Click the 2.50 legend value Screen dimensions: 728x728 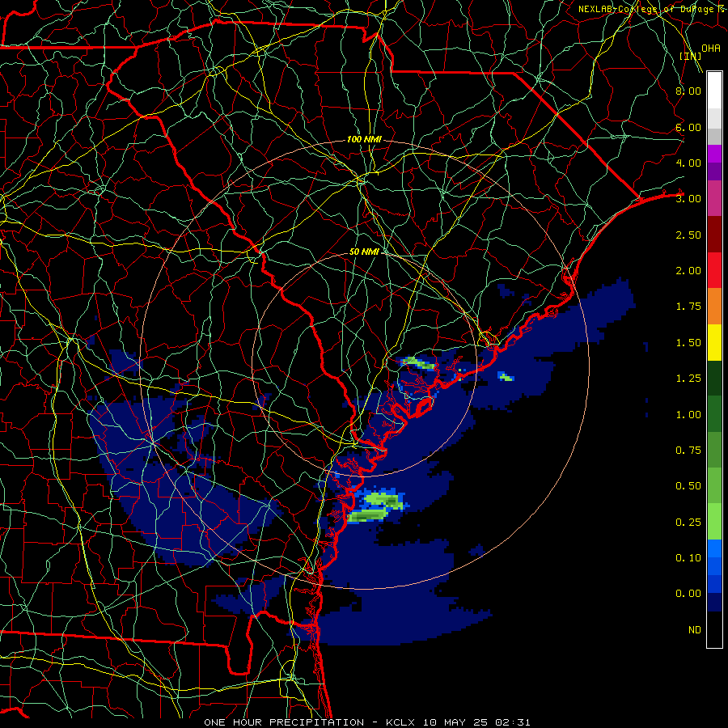[688, 235]
